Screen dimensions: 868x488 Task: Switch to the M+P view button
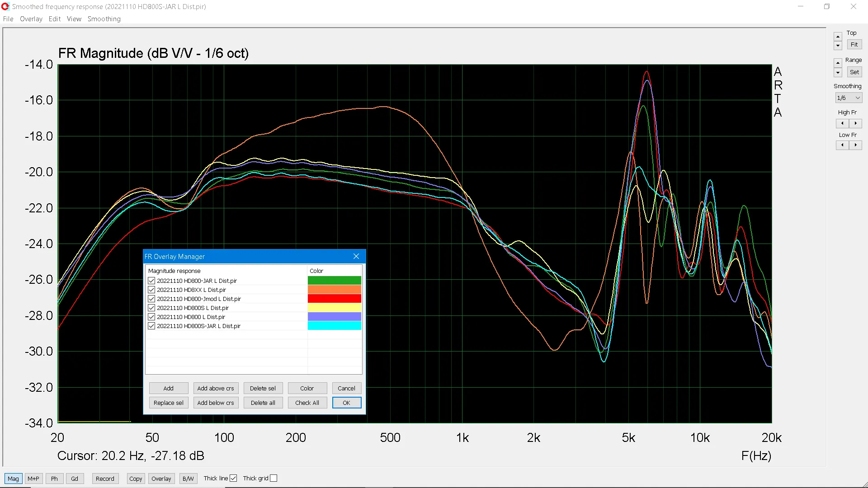tap(33, 479)
